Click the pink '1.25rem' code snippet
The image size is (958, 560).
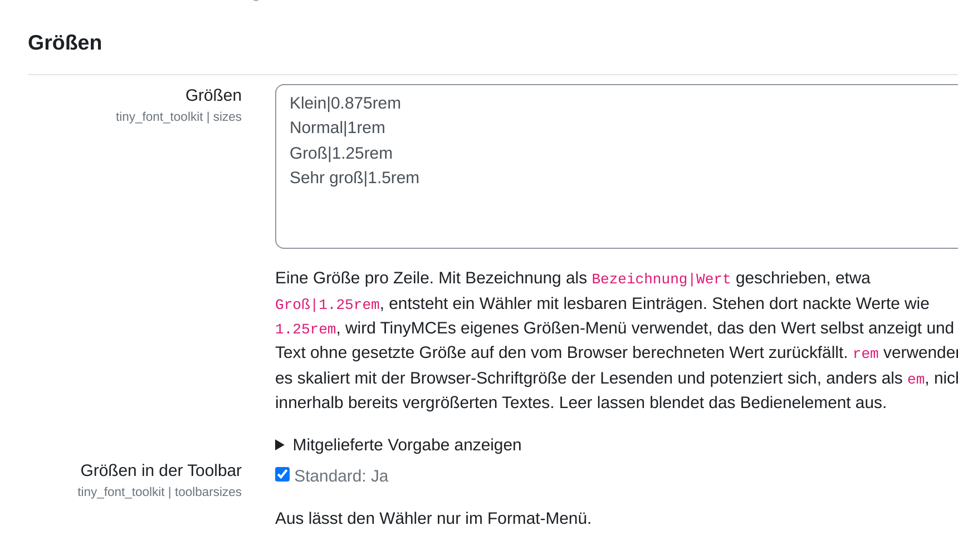(x=306, y=329)
